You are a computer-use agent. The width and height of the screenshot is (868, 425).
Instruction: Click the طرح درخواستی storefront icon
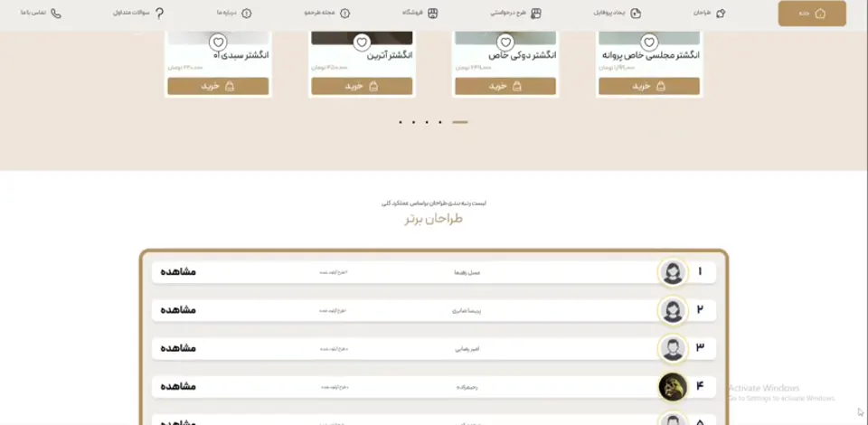tap(535, 14)
